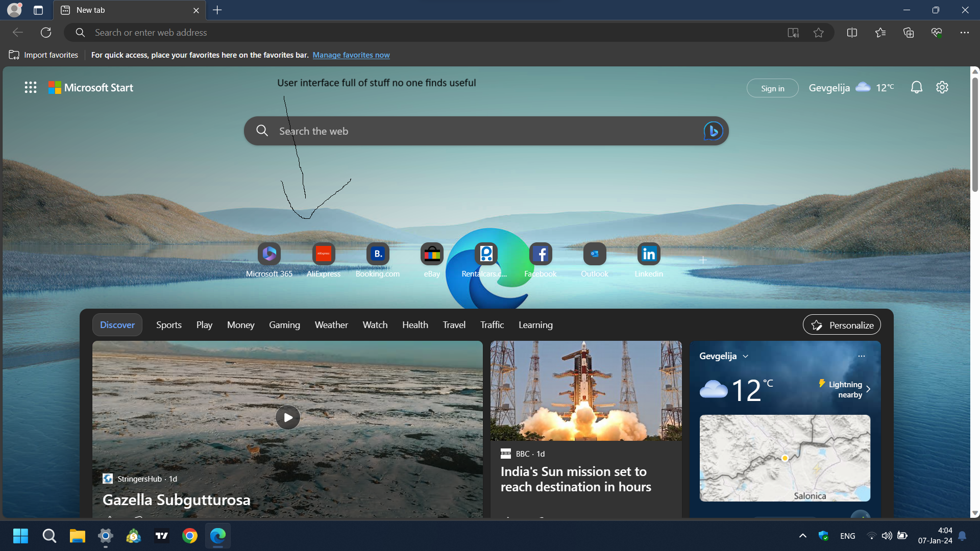Switch to the Sports feed tab
Image resolution: width=980 pixels, height=551 pixels.
(x=169, y=325)
